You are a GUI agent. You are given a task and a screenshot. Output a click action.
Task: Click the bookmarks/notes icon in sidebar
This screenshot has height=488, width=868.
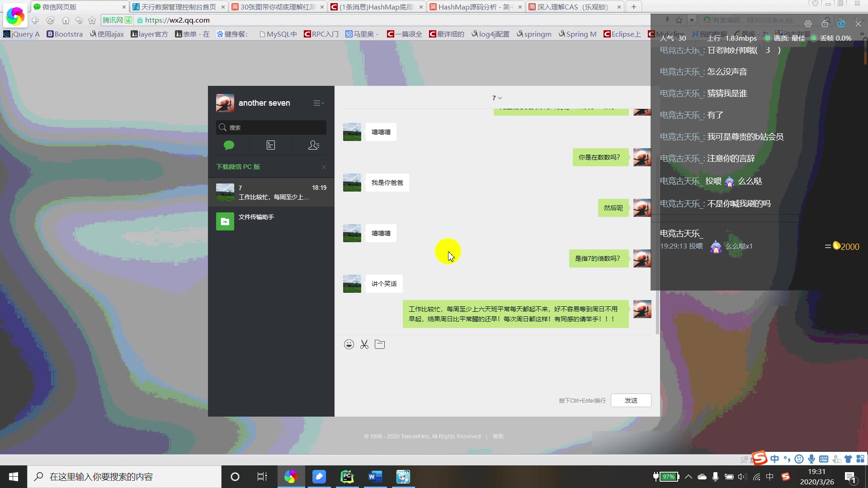[271, 145]
